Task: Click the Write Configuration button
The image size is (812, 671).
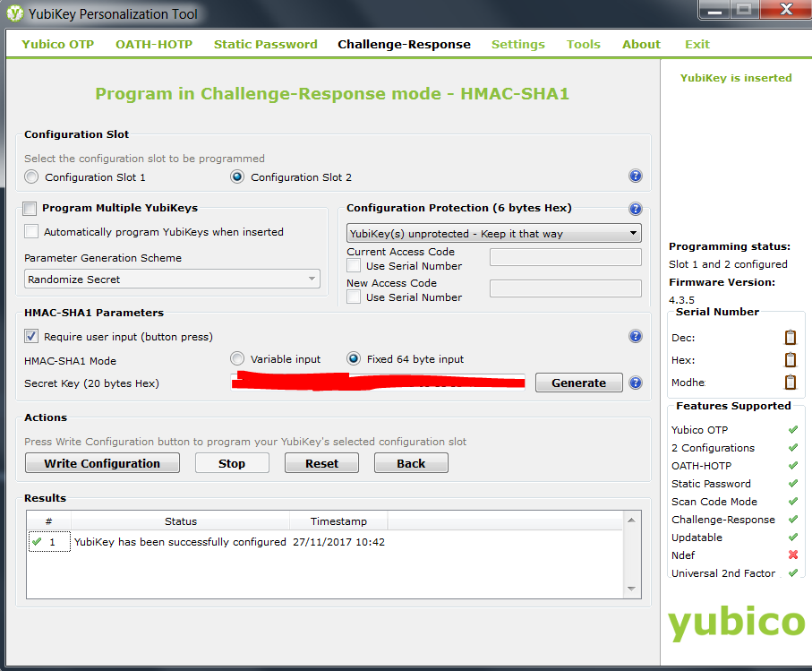Action: point(102,463)
